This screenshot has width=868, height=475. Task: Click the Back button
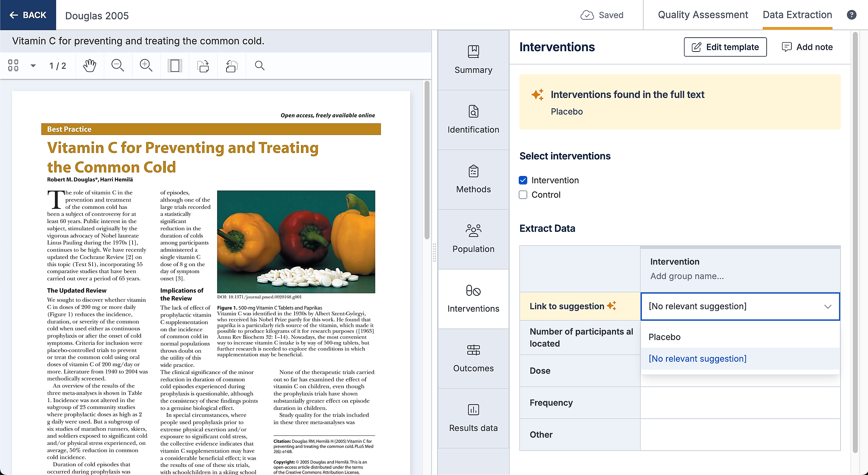(x=28, y=15)
